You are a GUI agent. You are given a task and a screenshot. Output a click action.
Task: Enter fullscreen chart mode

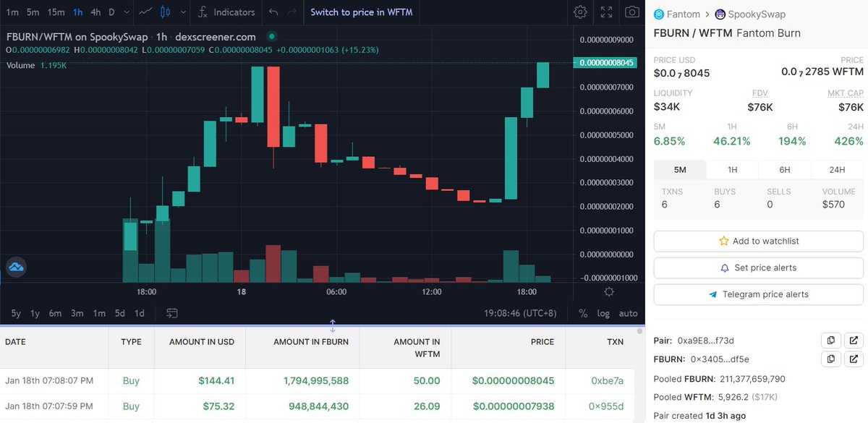[x=607, y=12]
